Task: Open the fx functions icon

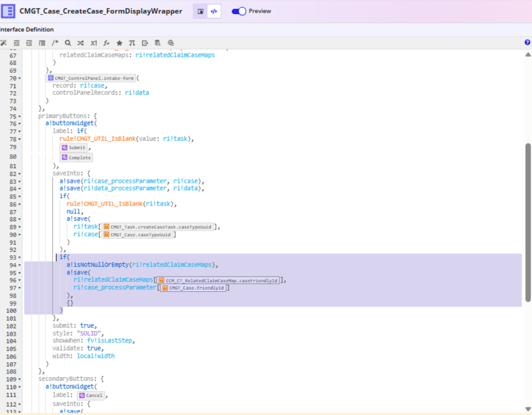Action: (106, 43)
